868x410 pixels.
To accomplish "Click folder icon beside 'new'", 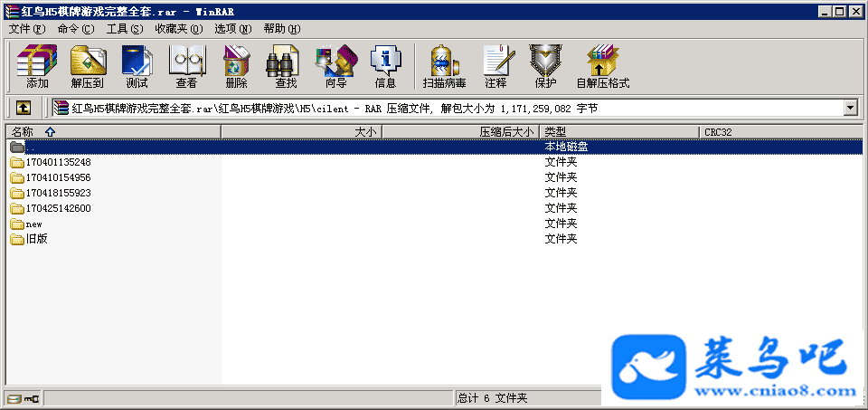I will 17,224.
